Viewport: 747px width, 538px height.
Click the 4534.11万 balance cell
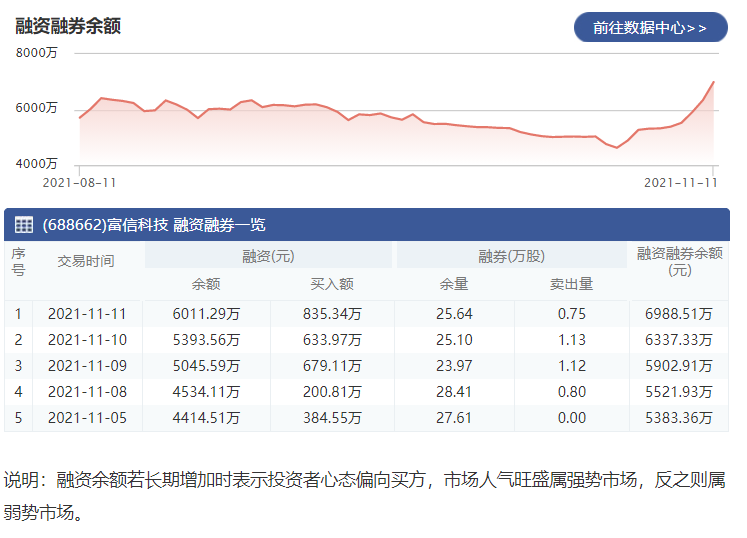point(206,392)
